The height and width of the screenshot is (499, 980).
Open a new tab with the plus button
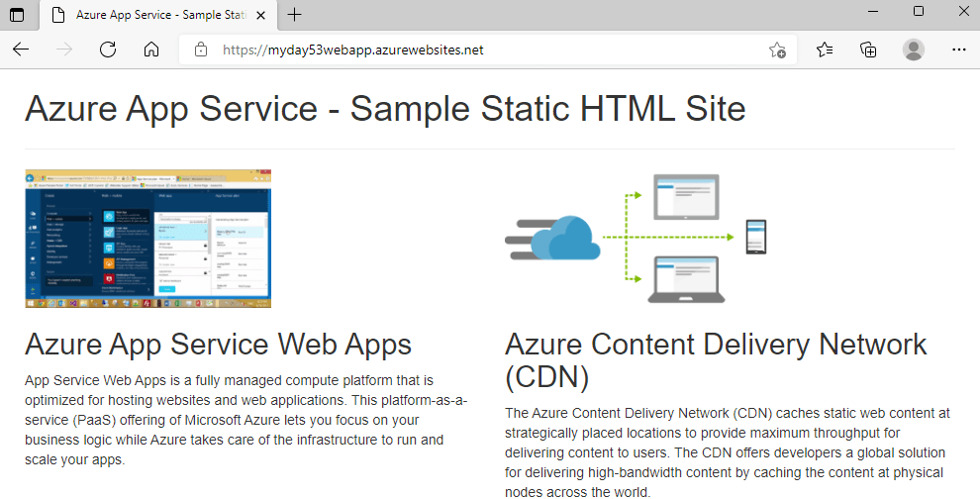[x=294, y=15]
